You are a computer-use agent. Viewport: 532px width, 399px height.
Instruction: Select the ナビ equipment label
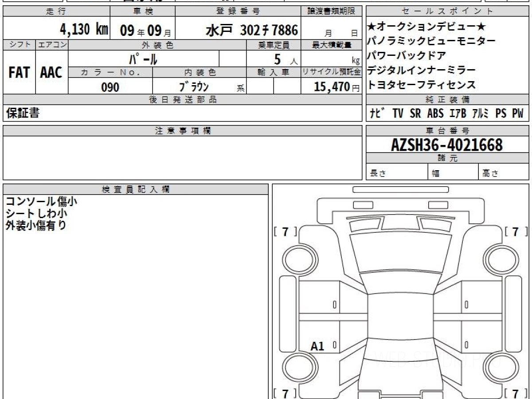pos(377,113)
